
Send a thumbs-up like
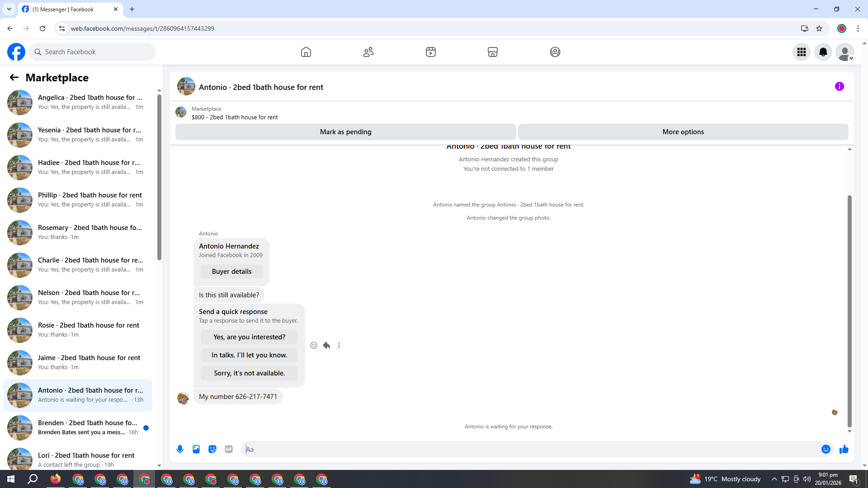pyautogui.click(x=844, y=449)
